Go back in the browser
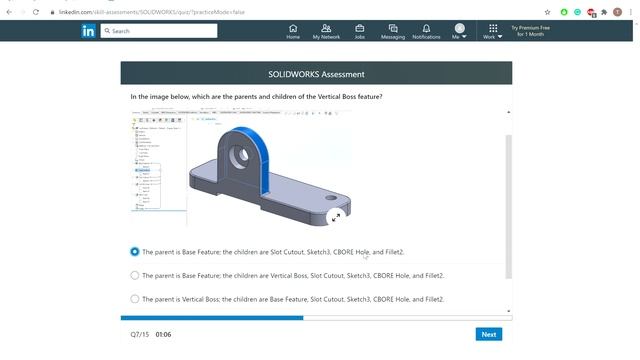Screen dimensions: 640x360 (9, 12)
